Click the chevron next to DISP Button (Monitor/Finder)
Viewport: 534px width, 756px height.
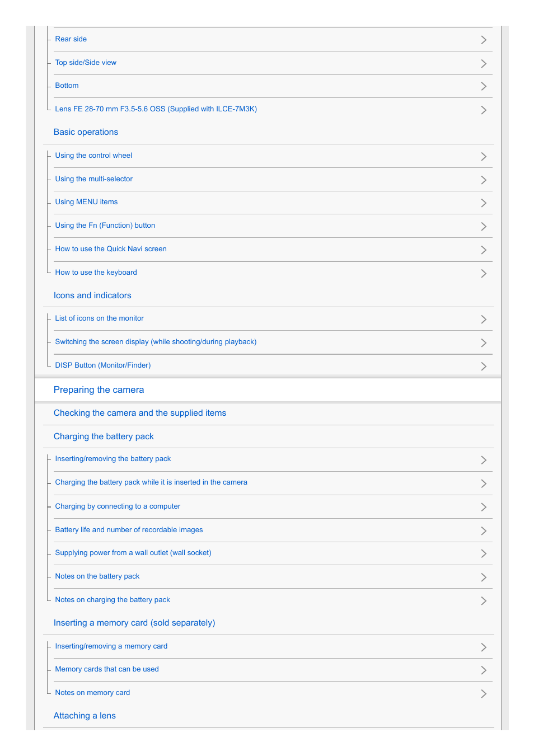pos(484,366)
